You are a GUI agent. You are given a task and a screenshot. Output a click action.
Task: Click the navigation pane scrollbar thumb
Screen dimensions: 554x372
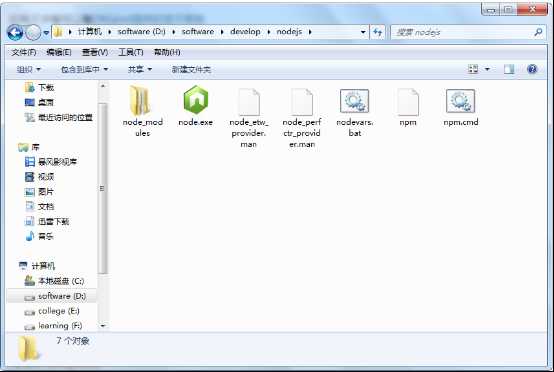pos(103,188)
